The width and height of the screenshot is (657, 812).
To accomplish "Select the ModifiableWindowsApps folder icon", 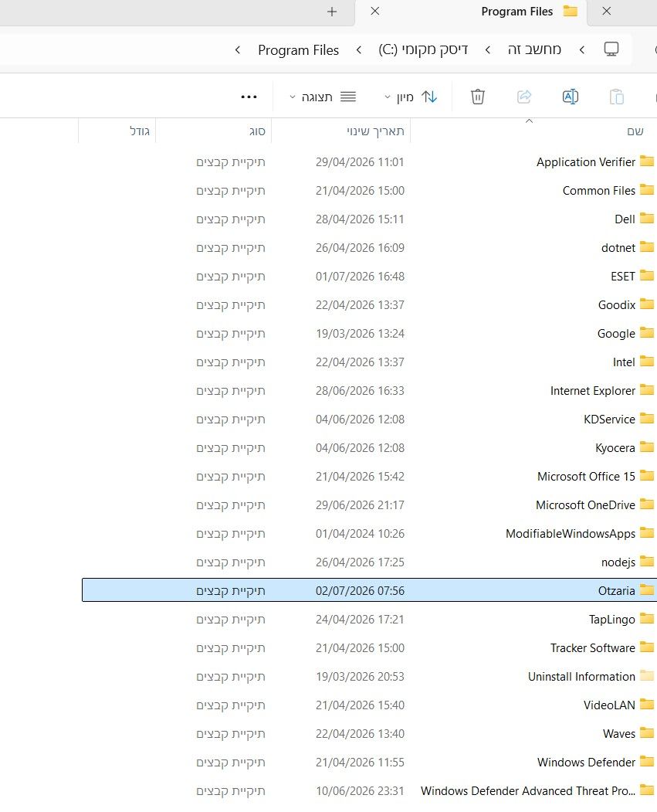I will coord(647,532).
